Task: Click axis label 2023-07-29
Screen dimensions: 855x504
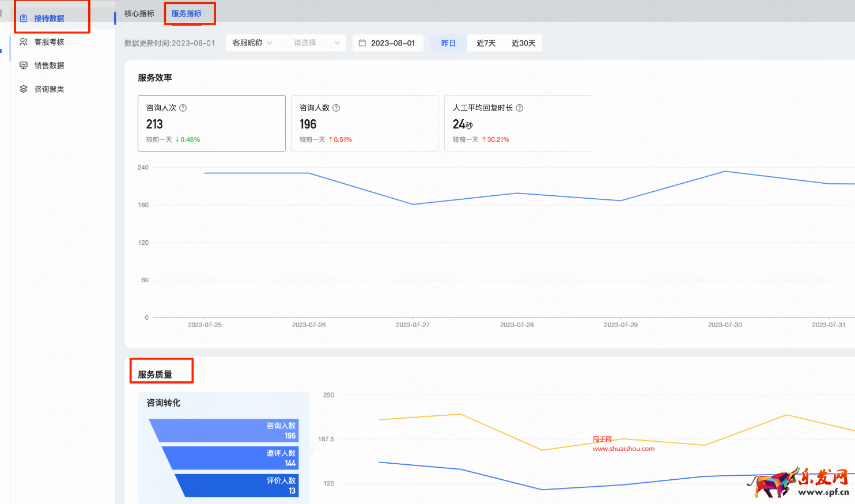Action: click(x=621, y=325)
